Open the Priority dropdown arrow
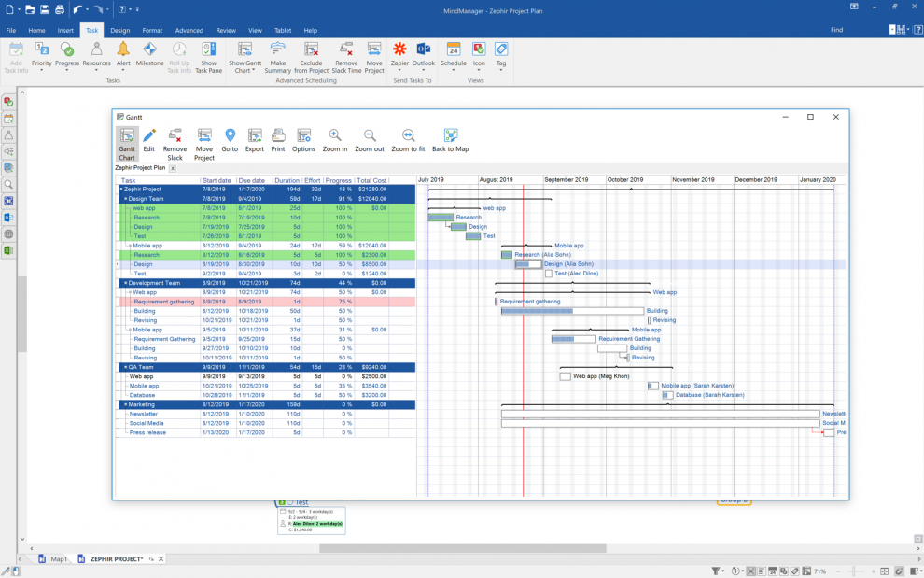924x578 pixels. pos(41,67)
